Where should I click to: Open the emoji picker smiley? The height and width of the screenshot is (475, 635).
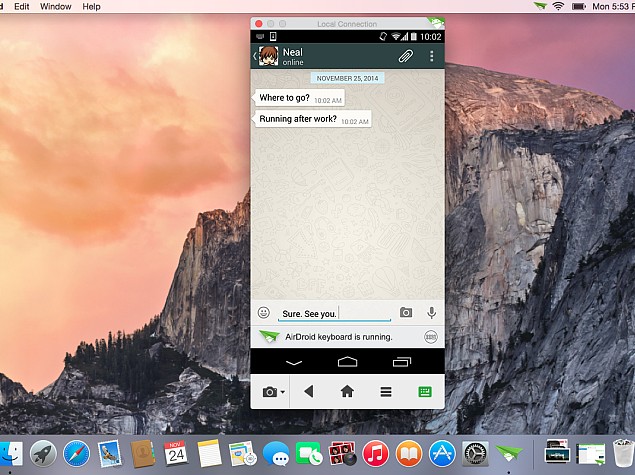coord(264,313)
